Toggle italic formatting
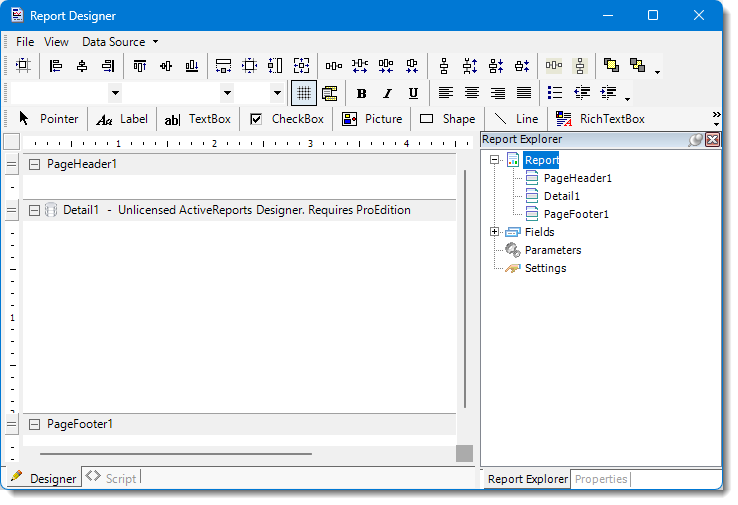The image size is (738, 505). click(x=387, y=93)
